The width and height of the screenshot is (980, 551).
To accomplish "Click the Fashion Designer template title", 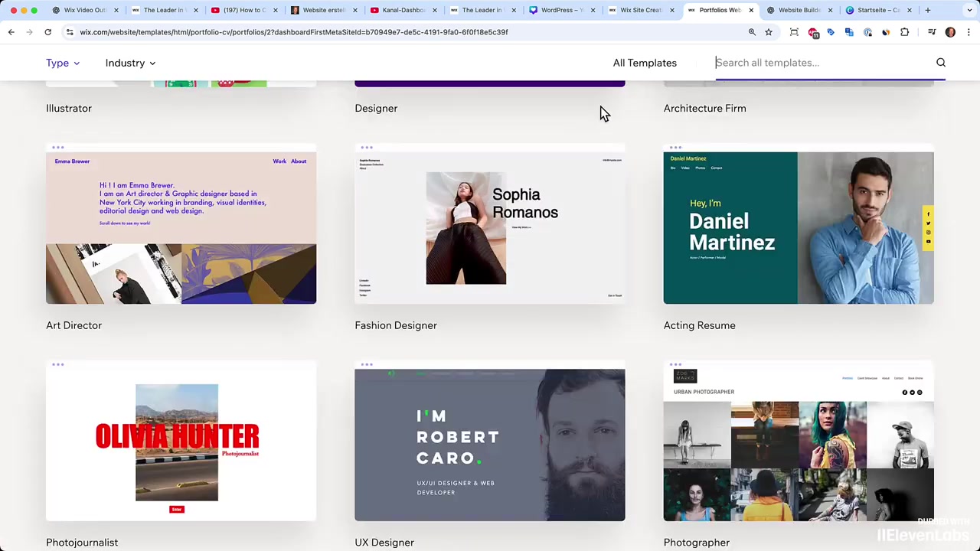I will 396,325.
